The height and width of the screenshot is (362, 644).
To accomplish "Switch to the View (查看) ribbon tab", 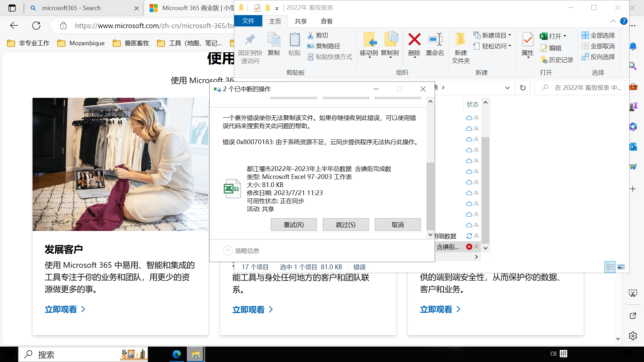I will pos(326,21).
